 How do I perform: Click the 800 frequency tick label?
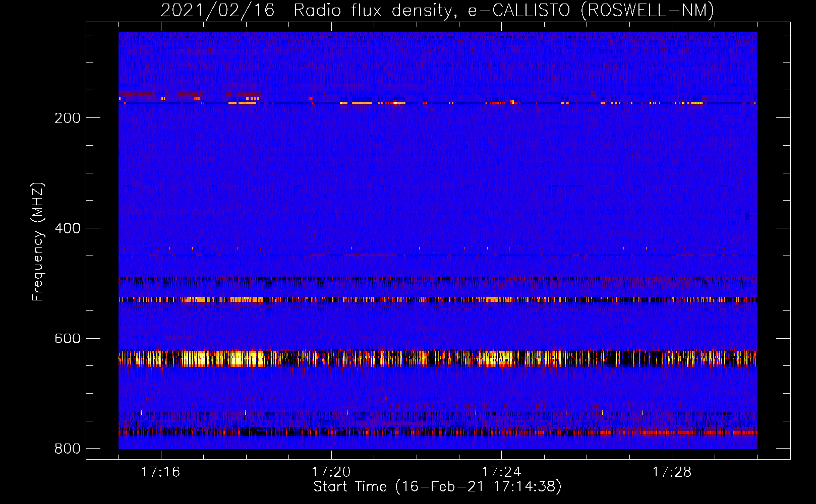pos(68,449)
